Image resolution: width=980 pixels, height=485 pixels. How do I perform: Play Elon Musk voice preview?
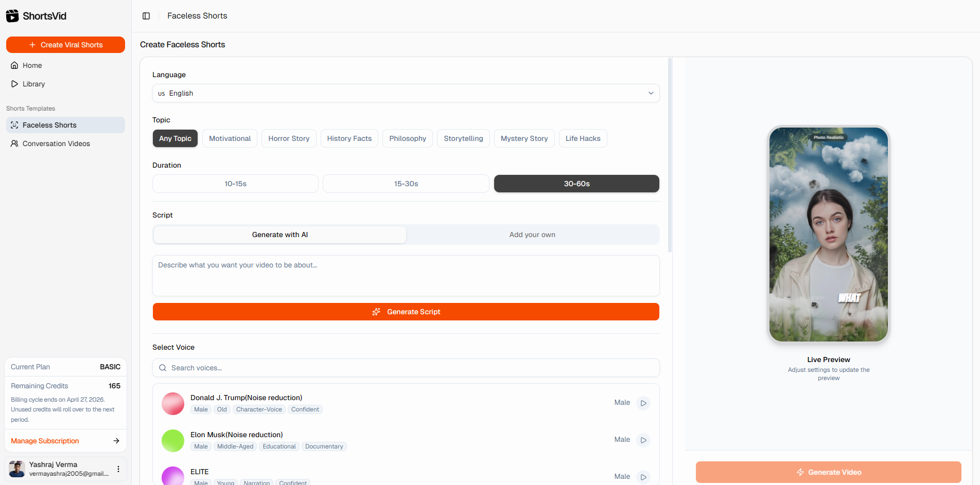click(x=643, y=440)
